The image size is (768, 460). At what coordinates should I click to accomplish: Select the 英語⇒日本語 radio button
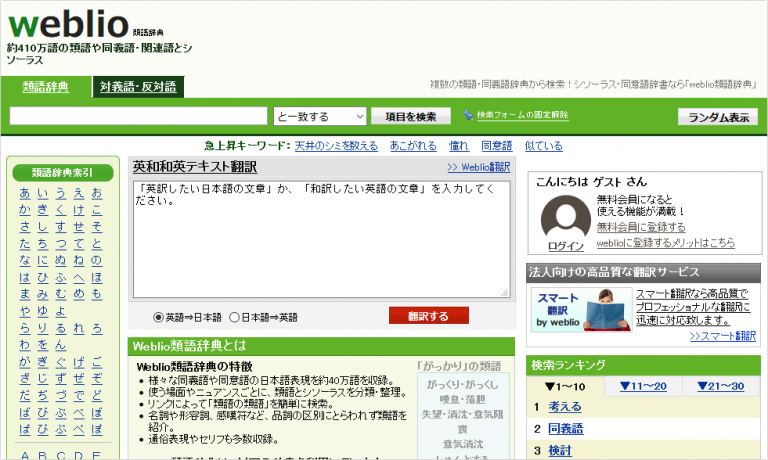[x=158, y=317]
